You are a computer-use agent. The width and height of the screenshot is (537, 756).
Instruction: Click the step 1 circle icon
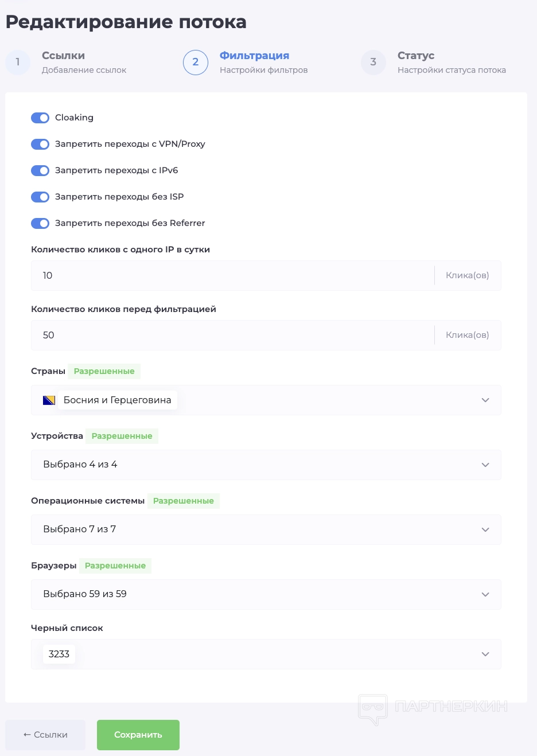click(x=18, y=63)
